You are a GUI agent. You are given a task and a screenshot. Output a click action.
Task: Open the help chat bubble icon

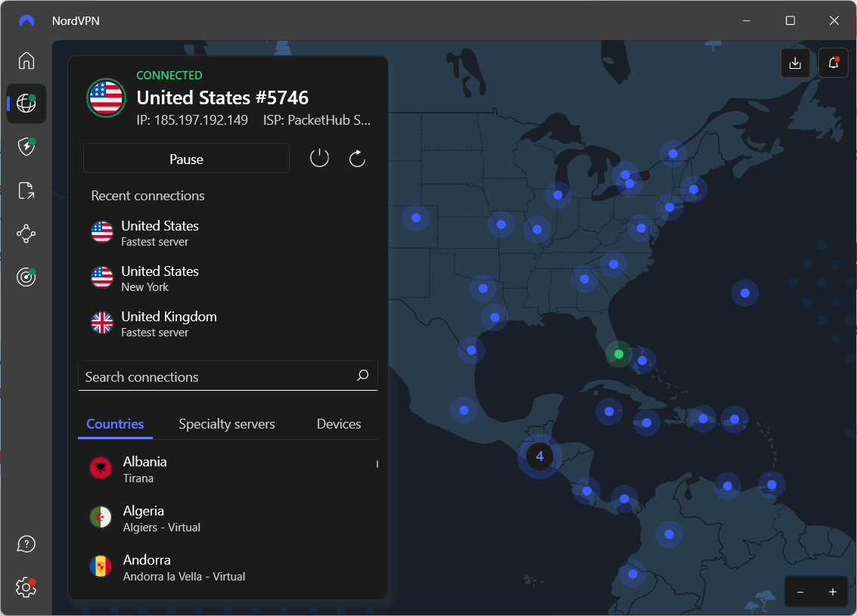coord(26,544)
